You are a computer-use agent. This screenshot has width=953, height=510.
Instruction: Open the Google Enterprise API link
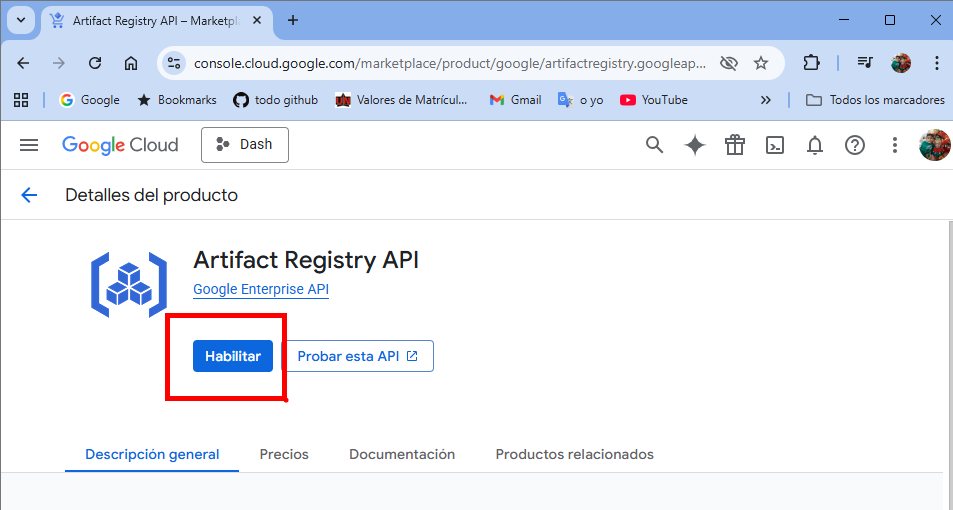click(261, 289)
